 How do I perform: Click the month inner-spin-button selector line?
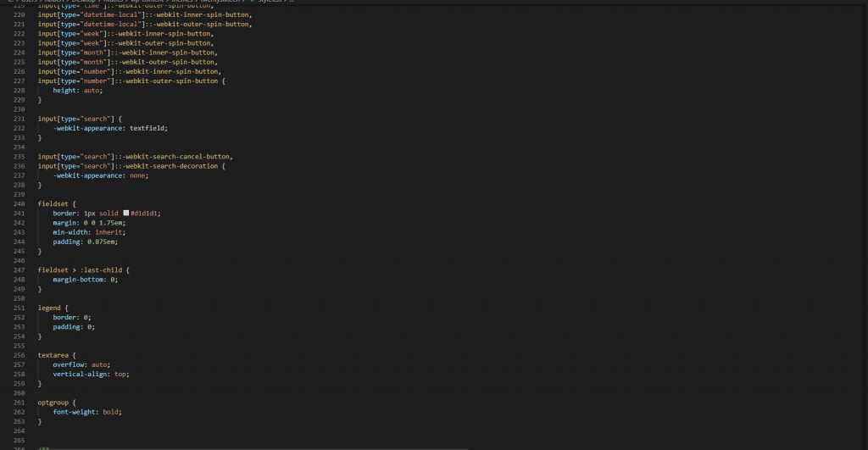[x=127, y=53]
